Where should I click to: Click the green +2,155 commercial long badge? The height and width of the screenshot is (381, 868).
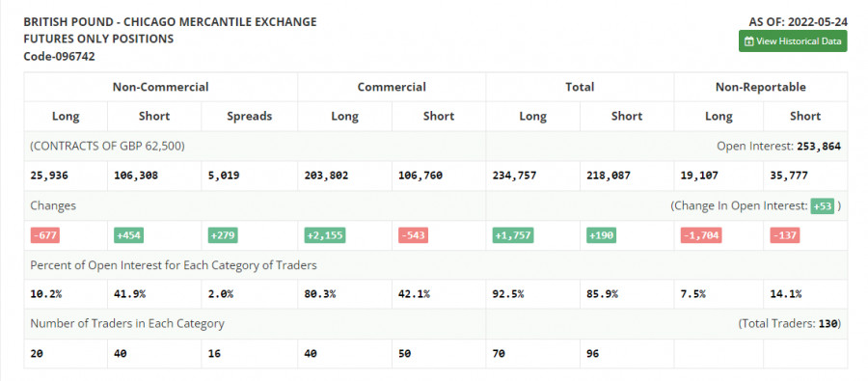pyautogui.click(x=325, y=235)
